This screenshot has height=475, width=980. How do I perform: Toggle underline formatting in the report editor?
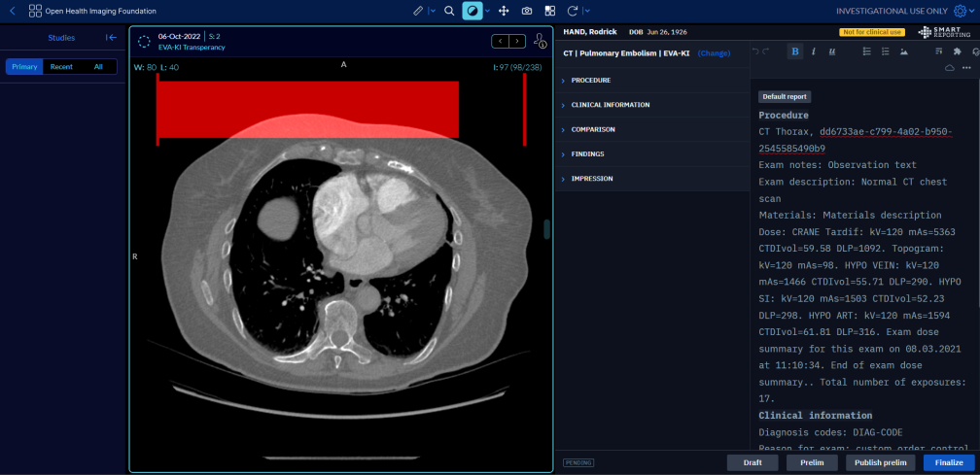(831, 51)
